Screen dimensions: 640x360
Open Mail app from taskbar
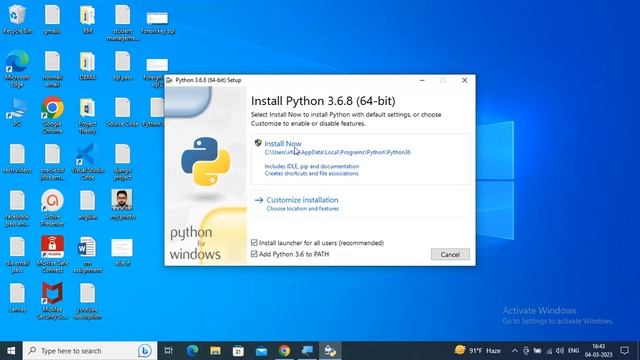[x=262, y=351]
